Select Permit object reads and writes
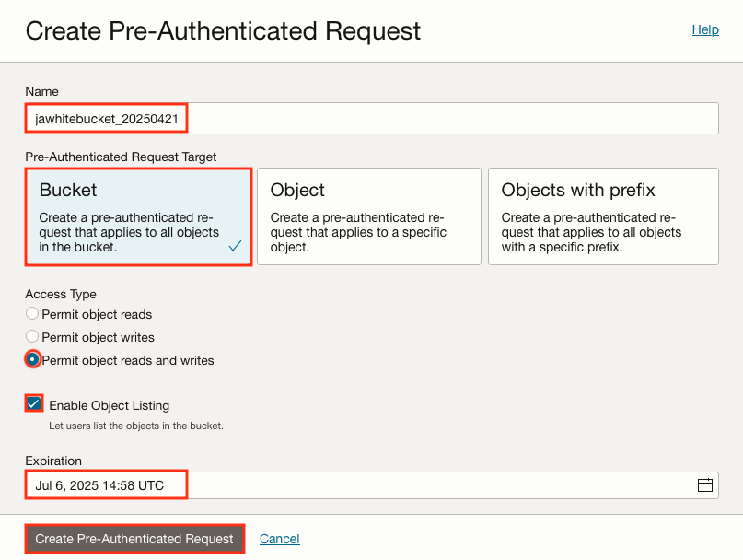The image size is (743, 560). tap(33, 360)
